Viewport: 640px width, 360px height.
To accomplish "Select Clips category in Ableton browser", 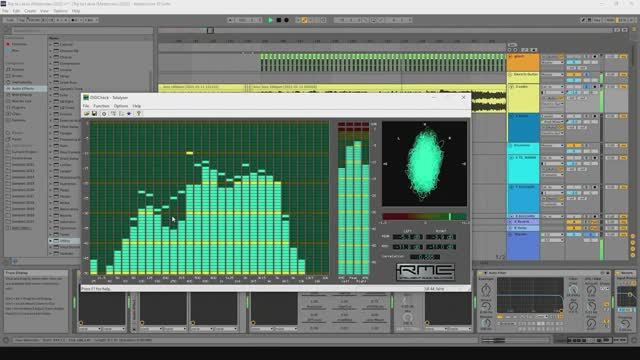I will tap(16, 113).
